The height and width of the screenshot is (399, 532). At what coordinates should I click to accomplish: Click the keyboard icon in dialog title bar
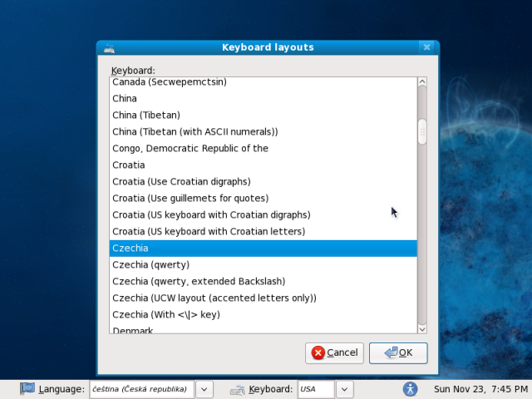click(x=109, y=48)
